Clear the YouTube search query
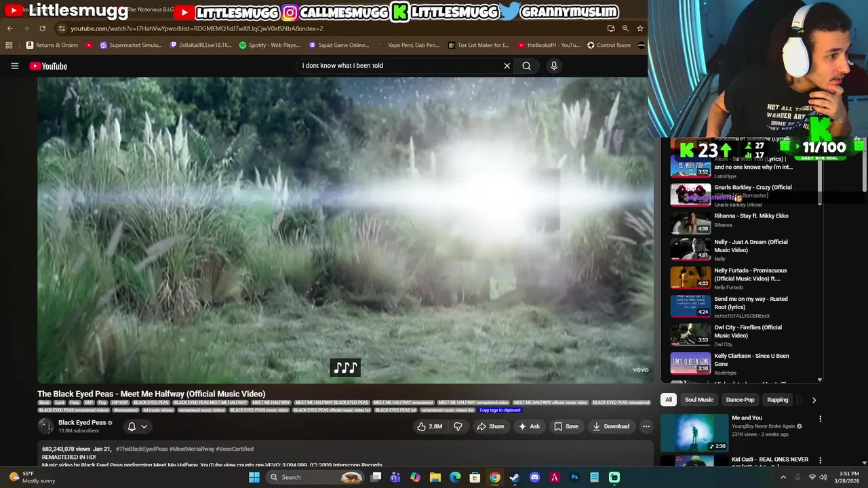The width and height of the screenshot is (868, 488). 507,66
